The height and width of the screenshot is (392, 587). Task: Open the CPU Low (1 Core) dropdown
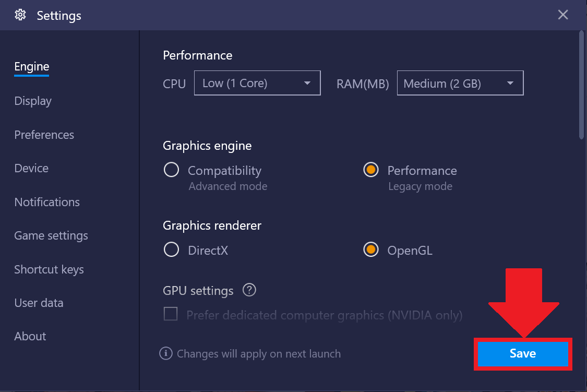[257, 83]
